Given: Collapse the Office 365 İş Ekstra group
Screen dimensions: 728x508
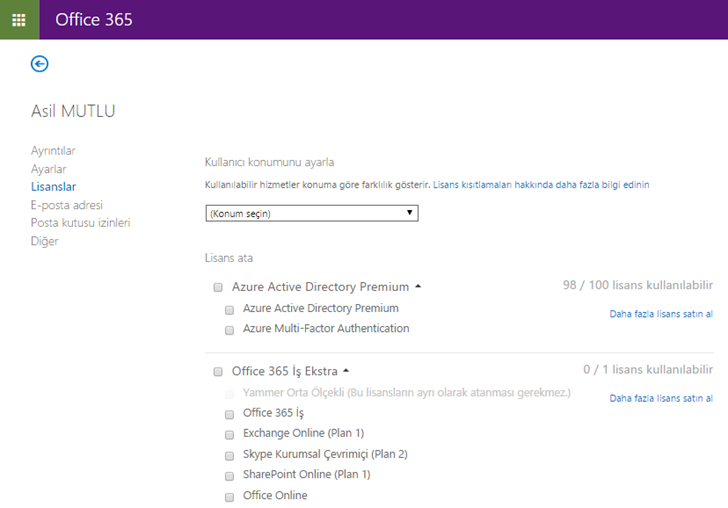Looking at the screenshot, I should 346,371.
